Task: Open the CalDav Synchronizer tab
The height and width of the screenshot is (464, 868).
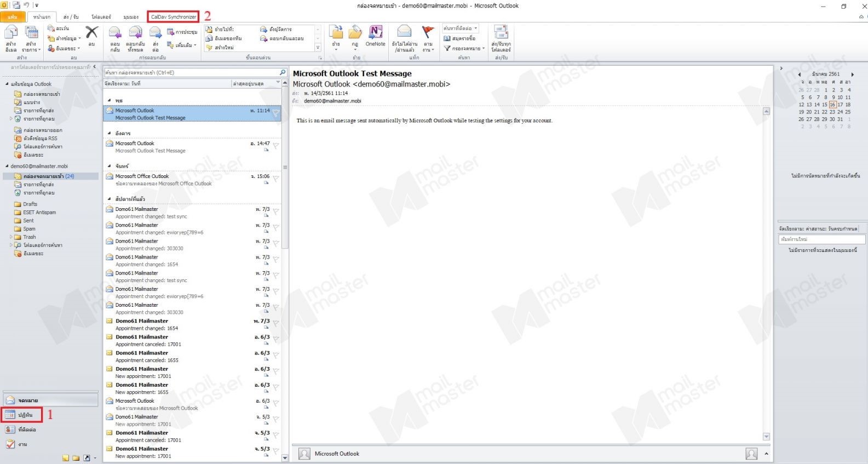Action: [x=174, y=17]
